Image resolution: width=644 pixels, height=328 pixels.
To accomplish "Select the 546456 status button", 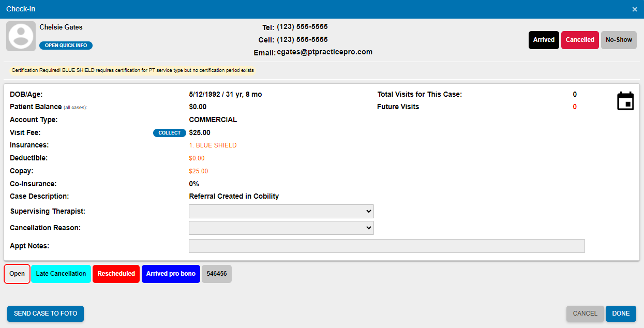I will 216,274.
